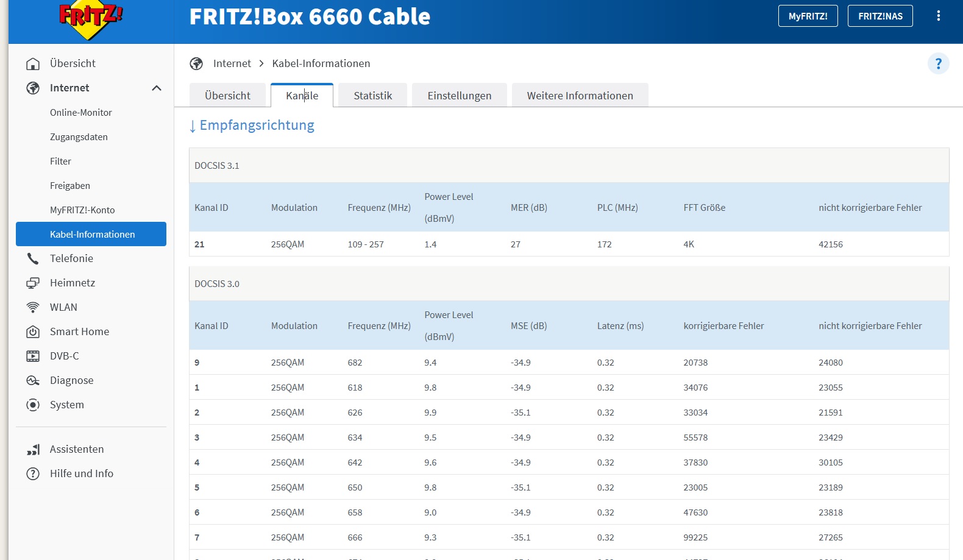Image resolution: width=963 pixels, height=560 pixels.
Task: Select the WLAN wifi icon
Action: 33,307
